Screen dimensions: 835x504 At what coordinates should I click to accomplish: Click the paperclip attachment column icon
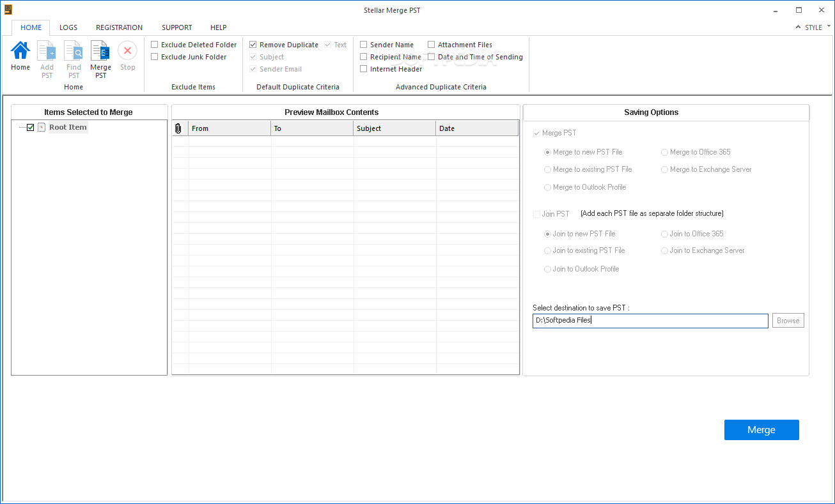point(178,128)
